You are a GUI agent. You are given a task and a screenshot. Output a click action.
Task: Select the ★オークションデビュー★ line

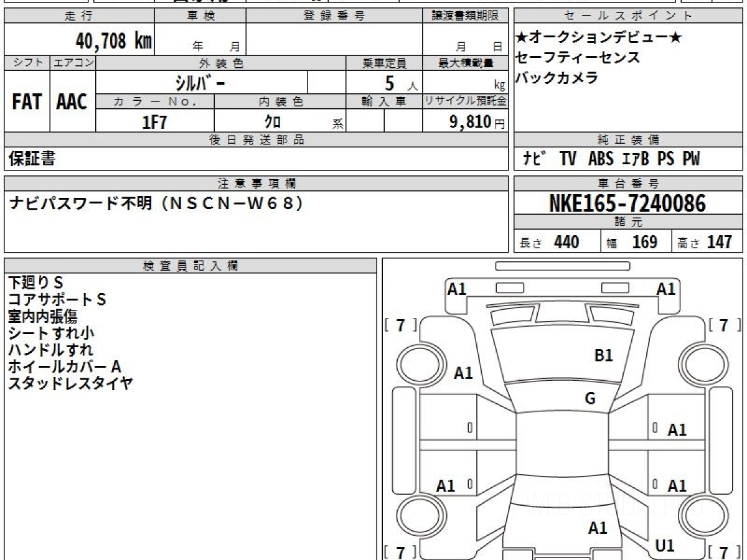[599, 37]
